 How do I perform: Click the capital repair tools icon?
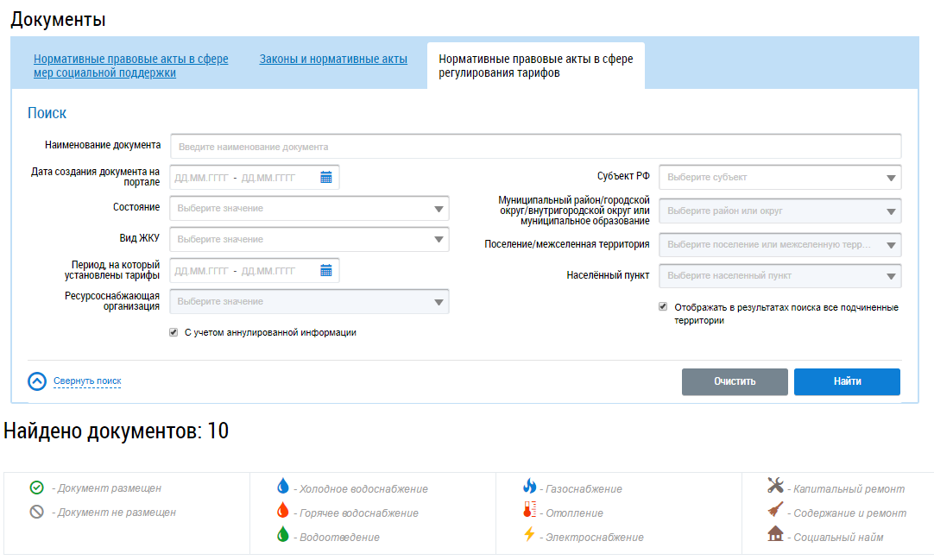pos(775,487)
